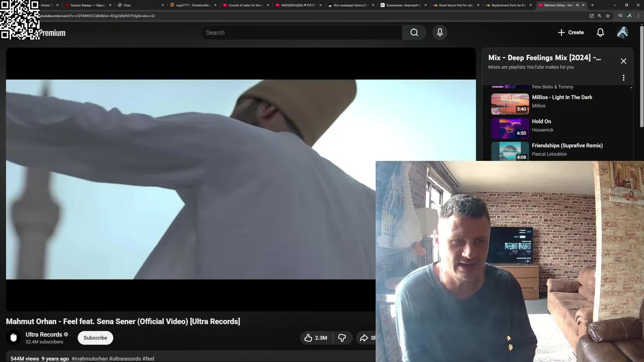Open browser media control icon
This screenshot has height=362, width=644.
pyautogui.click(x=620, y=16)
